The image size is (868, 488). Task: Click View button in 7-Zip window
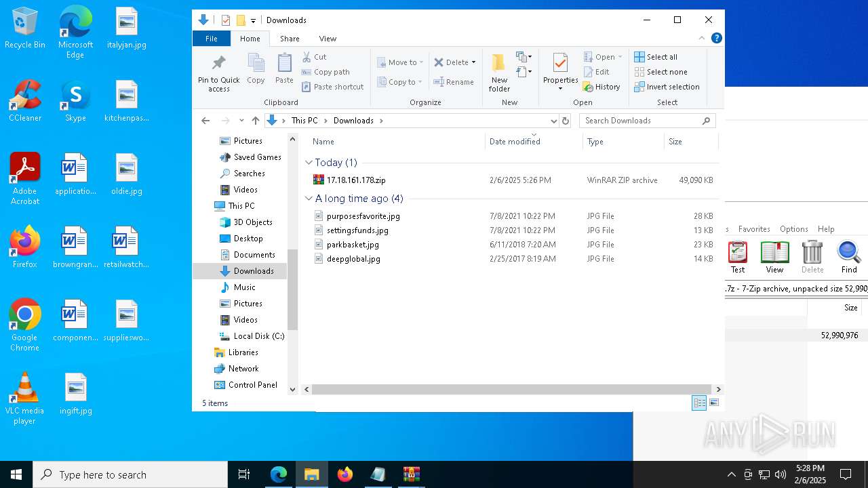(774, 257)
